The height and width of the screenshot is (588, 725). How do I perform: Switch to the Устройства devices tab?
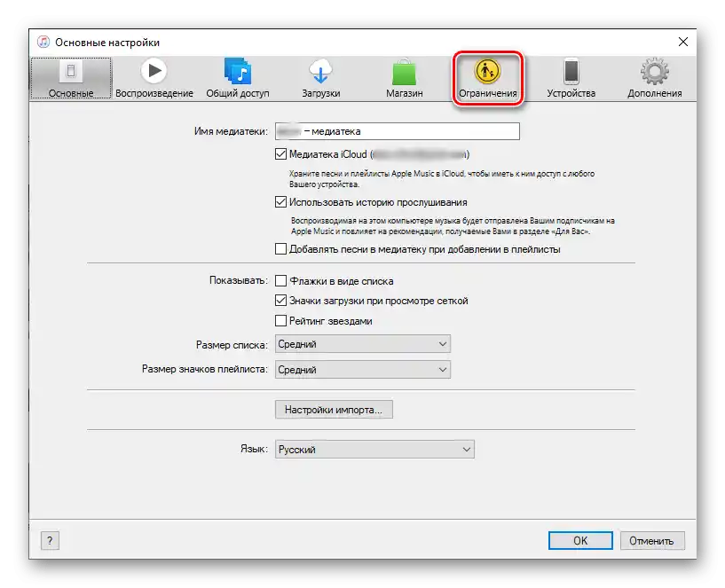[x=571, y=78]
